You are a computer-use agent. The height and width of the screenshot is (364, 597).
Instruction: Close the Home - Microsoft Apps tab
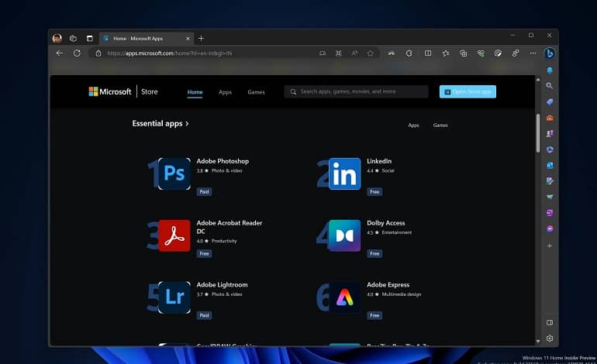[188, 39]
